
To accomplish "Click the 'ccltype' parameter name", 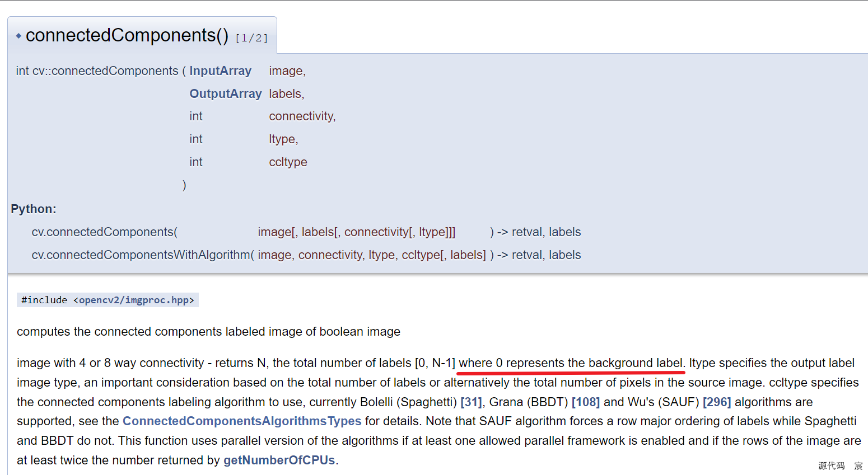I will [x=288, y=162].
